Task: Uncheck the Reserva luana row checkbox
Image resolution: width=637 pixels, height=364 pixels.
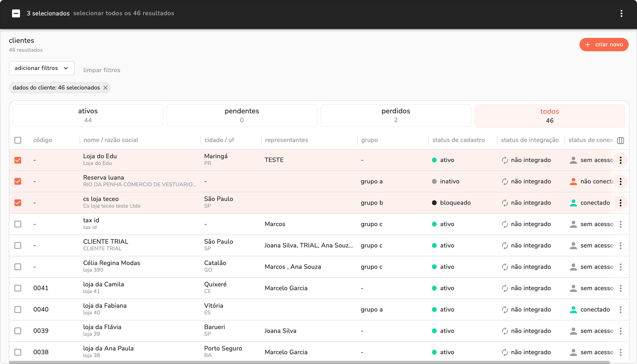Action: click(x=18, y=181)
